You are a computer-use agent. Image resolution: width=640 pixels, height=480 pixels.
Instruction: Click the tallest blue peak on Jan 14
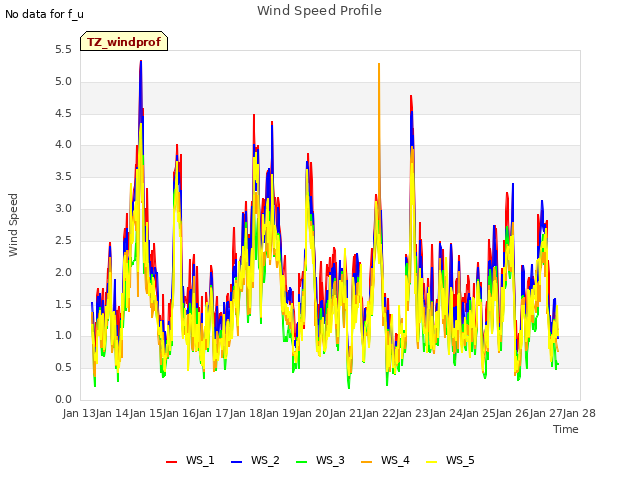pos(141,63)
